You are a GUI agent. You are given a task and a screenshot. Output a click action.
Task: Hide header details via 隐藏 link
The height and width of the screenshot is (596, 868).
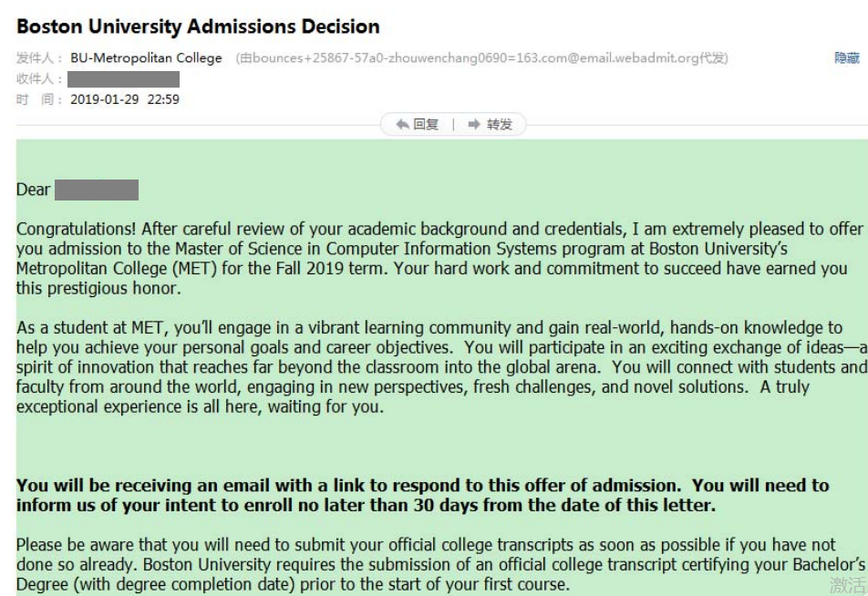click(x=847, y=58)
